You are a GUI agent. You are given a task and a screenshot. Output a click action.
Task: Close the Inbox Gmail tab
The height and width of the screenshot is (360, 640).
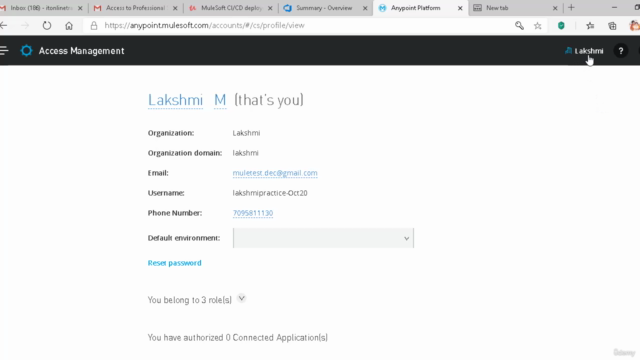(x=80, y=8)
